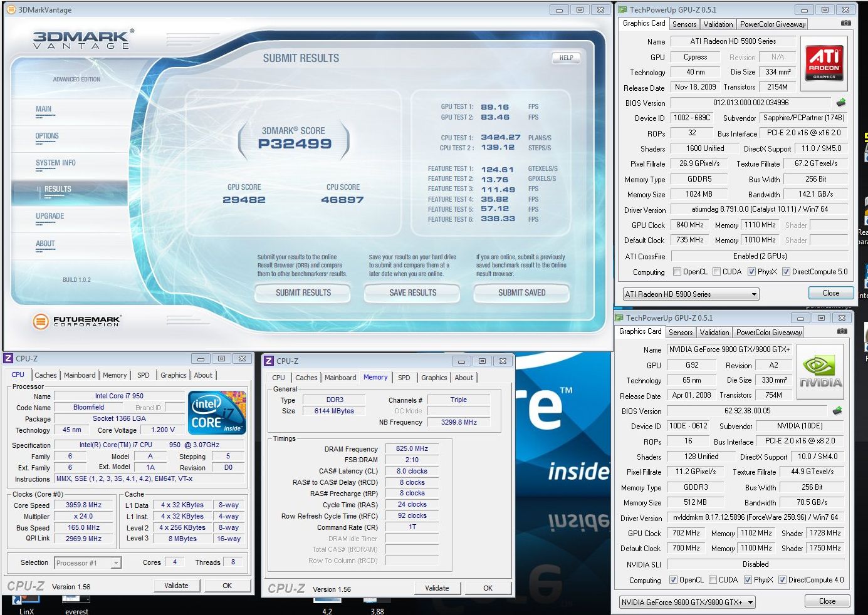Click the Help button in 3DMark Vantage
Screen dimensions: 868x615
[567, 58]
